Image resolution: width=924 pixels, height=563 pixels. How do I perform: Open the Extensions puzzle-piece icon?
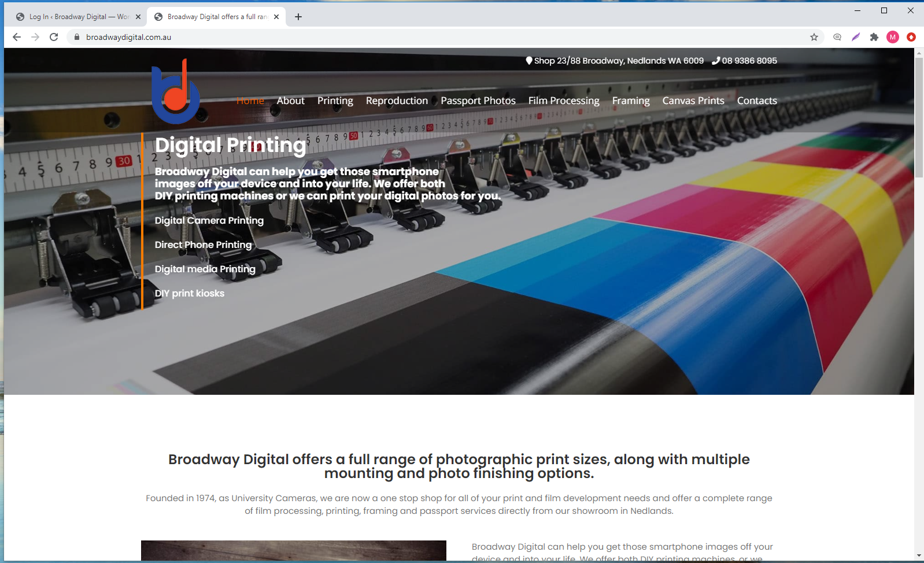(874, 37)
